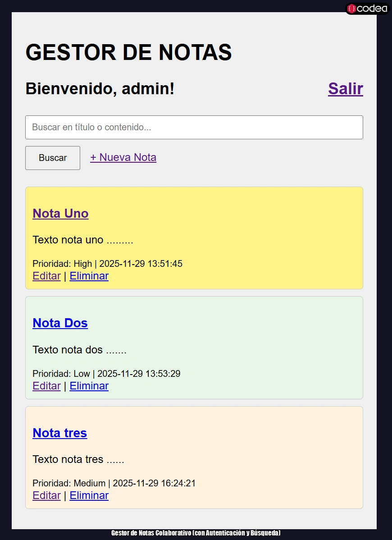Open the note titled Nota Uno
392x540 pixels.
pos(60,213)
